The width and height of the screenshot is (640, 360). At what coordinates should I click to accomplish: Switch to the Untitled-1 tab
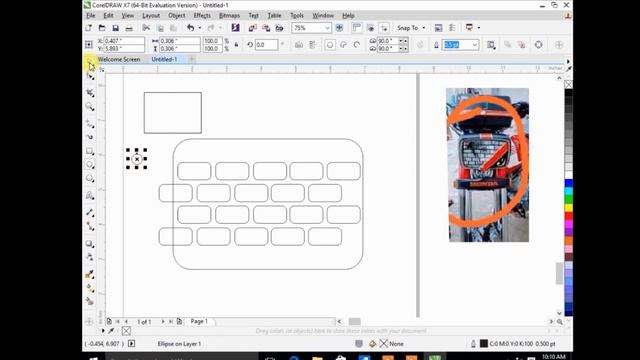click(x=164, y=59)
